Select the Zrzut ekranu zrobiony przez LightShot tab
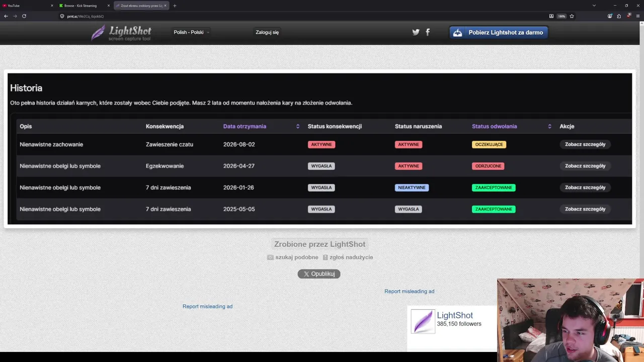This screenshot has width=644, height=362. pyautogui.click(x=141, y=6)
